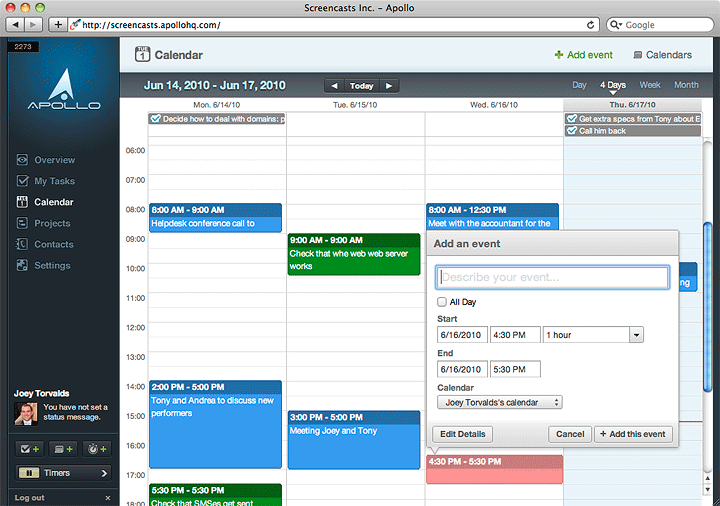Click the Calendars list icon
The height and width of the screenshot is (506, 720).
tap(637, 55)
